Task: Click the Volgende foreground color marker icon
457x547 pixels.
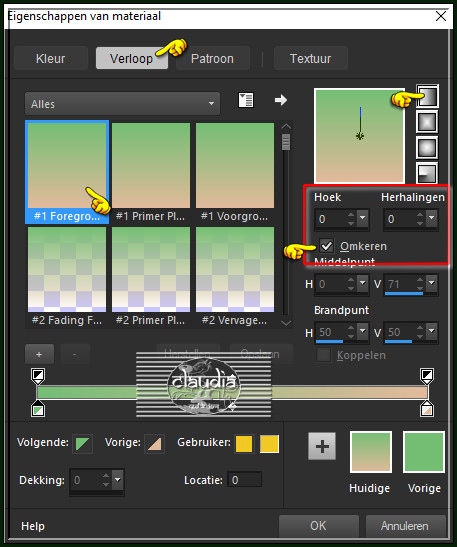Action: [x=83, y=444]
